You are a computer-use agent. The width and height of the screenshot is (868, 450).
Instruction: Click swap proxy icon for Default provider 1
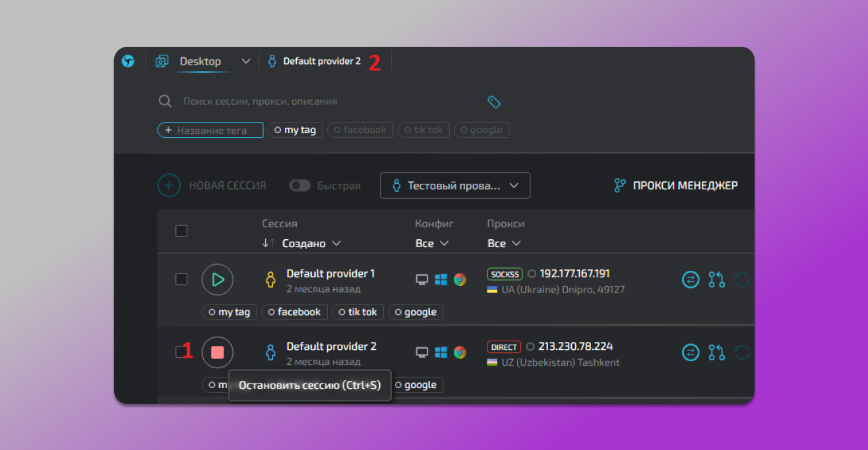690,280
